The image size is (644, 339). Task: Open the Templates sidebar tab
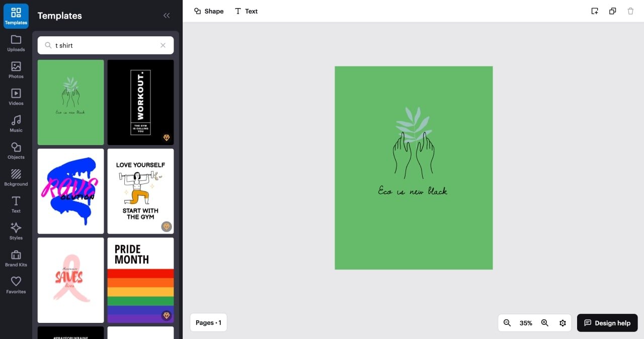[16, 16]
